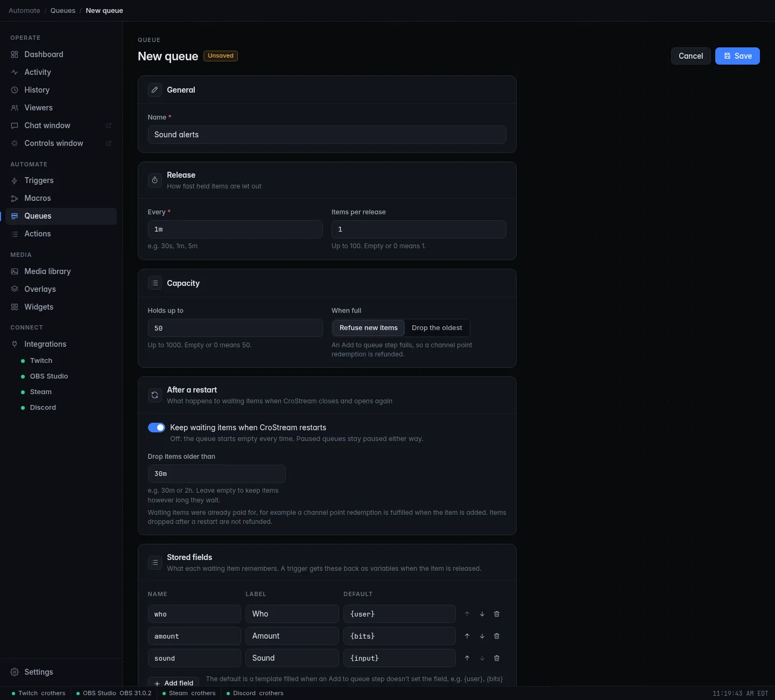Toggle Keep waiting items when CroStream restarts
This screenshot has width=775, height=700.
[x=157, y=428]
